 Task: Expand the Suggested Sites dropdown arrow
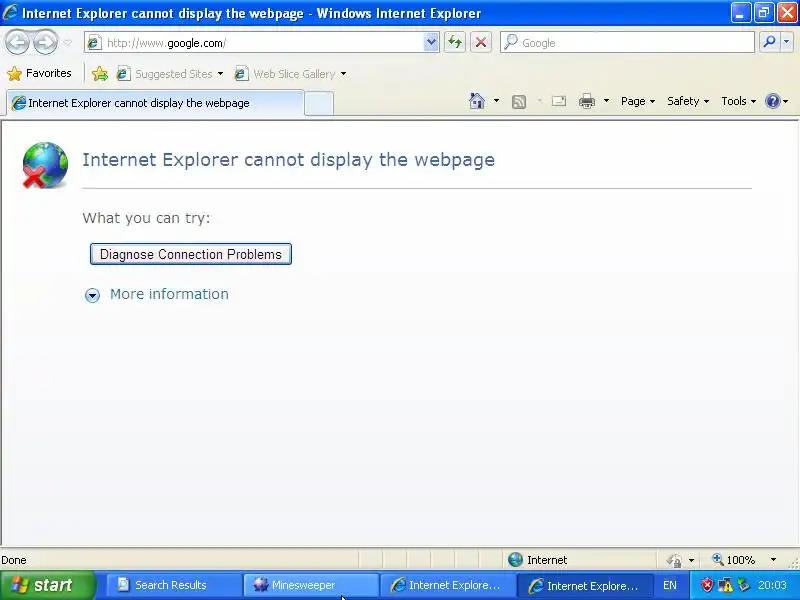point(220,74)
